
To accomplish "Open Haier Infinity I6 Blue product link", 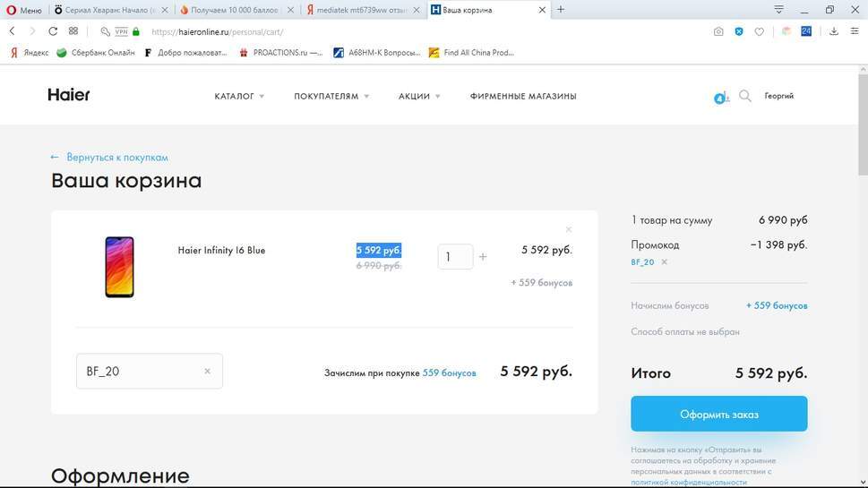I will point(221,250).
